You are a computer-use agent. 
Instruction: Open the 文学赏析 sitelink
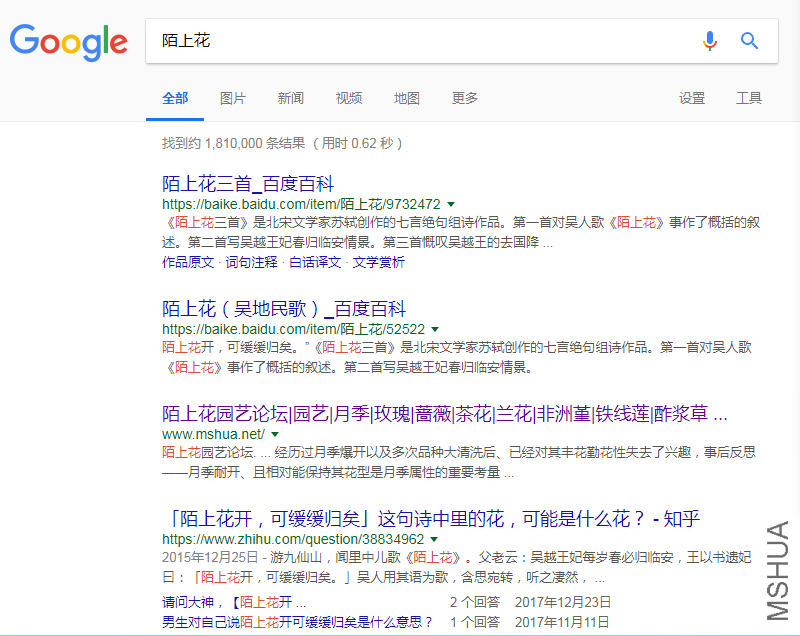379,262
